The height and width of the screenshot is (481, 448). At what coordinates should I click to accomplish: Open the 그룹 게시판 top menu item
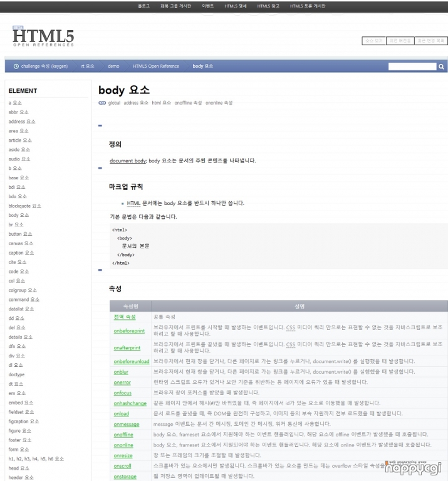click(x=175, y=6)
